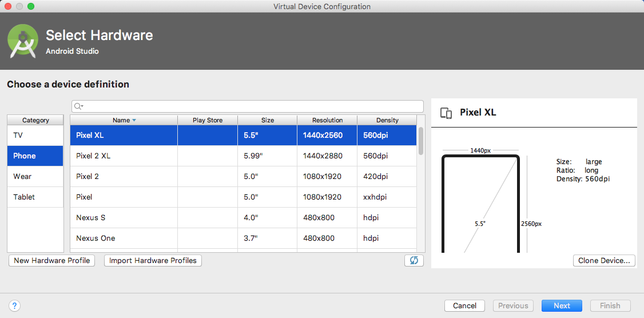
Task: Click the Android Studio logo icon
Action: coord(23,42)
